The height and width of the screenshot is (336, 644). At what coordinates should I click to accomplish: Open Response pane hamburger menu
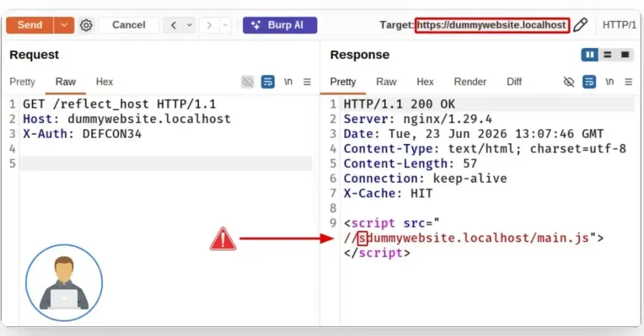[x=629, y=81]
